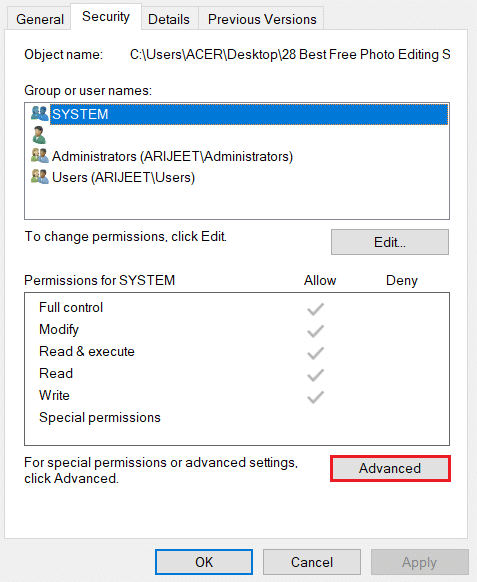Viewport: 477px width, 582px height.
Task: Select Users (ARIJEET\Users) entry
Action: [123, 177]
